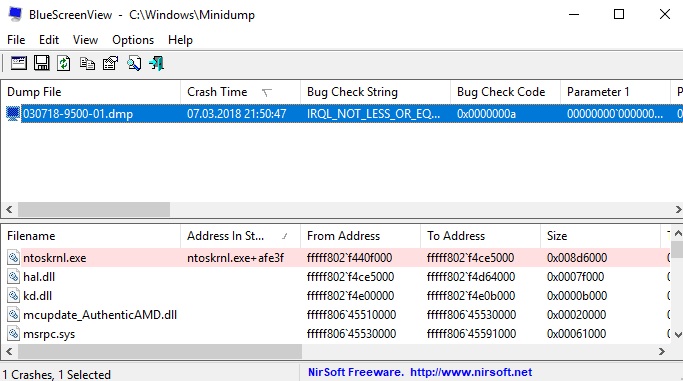683x381 pixels.
Task: Click the file icon next to hal.dll
Action: pos(14,276)
